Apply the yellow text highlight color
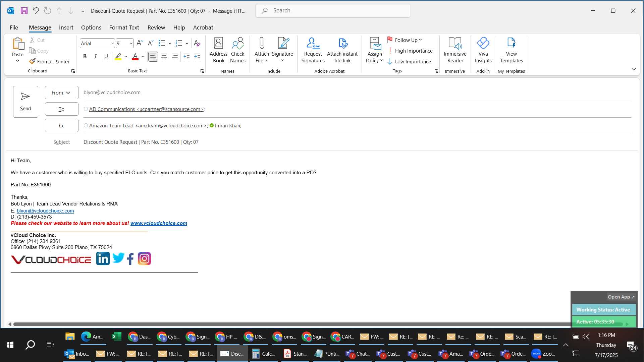Viewport: 644px width, 362px height. pyautogui.click(x=118, y=57)
